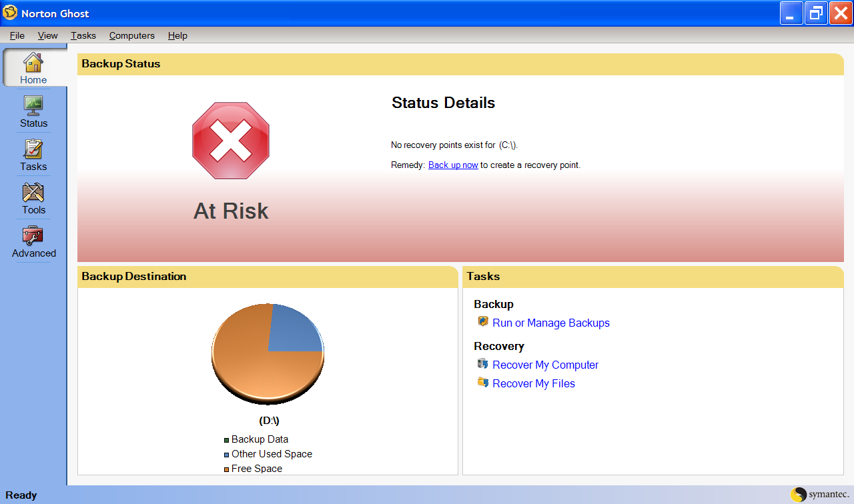Minimize the Norton Ghost window
The image size is (854, 504).
[791, 13]
